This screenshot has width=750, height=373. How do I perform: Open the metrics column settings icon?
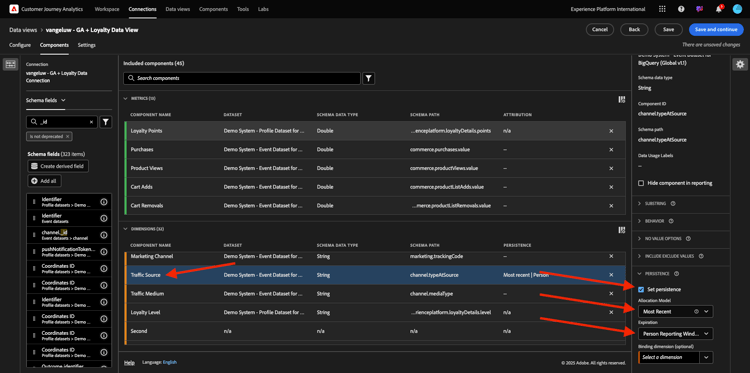(x=621, y=99)
